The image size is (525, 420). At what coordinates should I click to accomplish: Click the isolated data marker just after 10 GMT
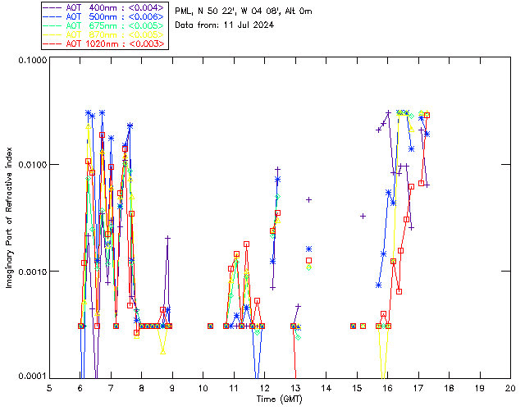210,326
